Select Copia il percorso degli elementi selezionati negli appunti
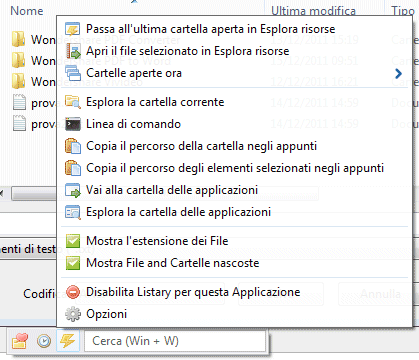 [235, 168]
